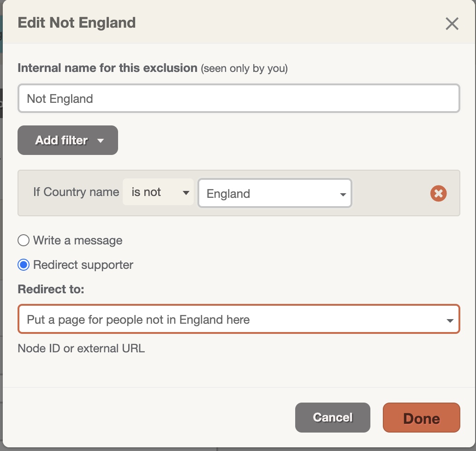Viewport: 476px width, 451px height.
Task: Close the Edit Not England dialog
Action: [452, 24]
